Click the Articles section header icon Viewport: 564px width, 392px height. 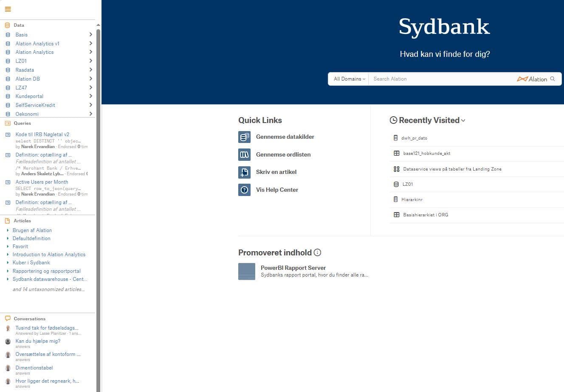(7, 221)
